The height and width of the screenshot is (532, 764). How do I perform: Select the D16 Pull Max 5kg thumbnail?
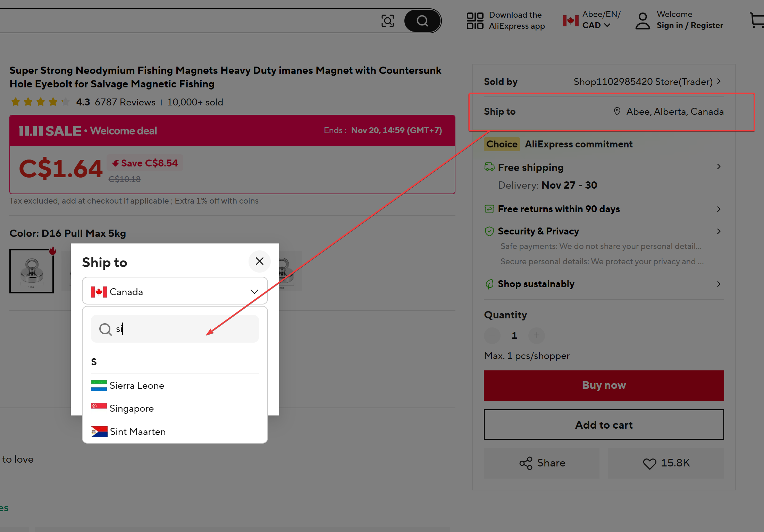[x=32, y=271]
